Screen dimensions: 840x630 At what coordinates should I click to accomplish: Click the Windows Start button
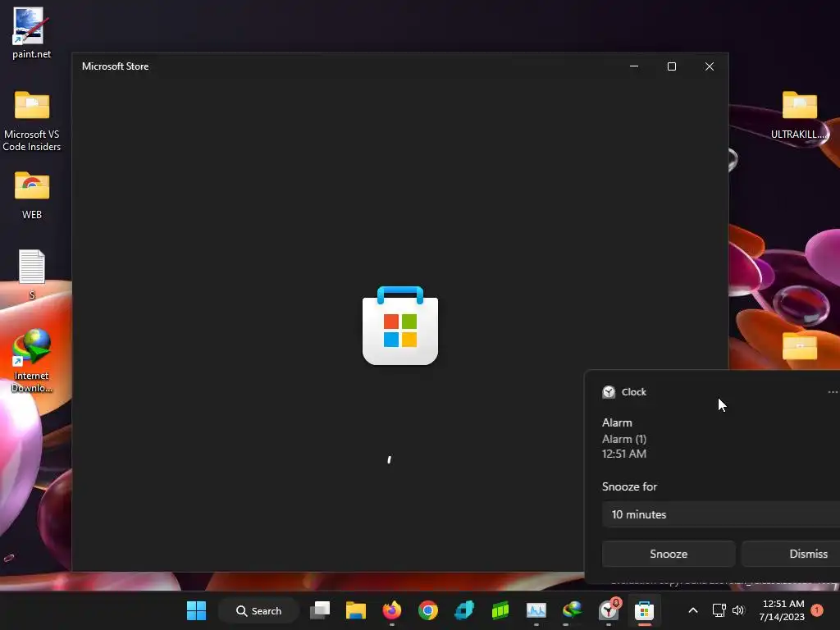pos(196,610)
